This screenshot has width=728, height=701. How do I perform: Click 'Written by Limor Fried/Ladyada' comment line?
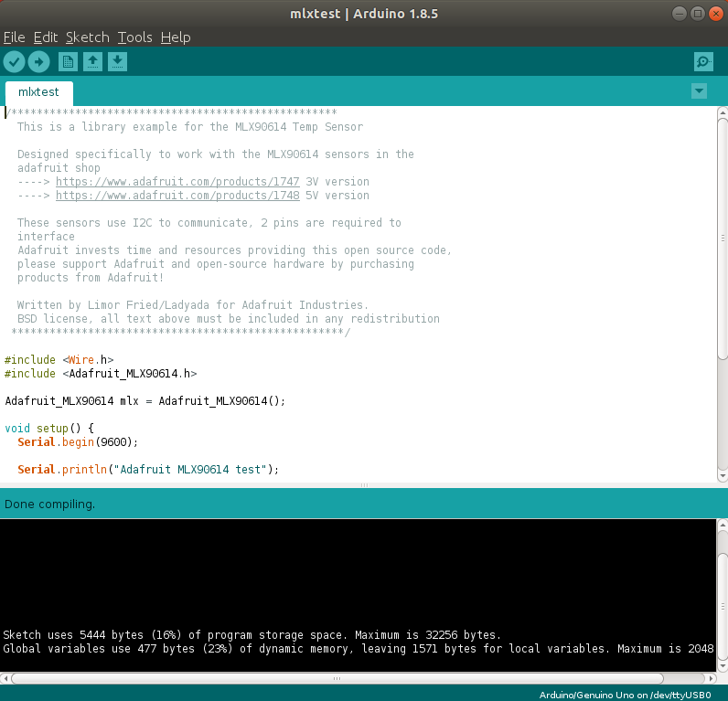tap(193, 305)
